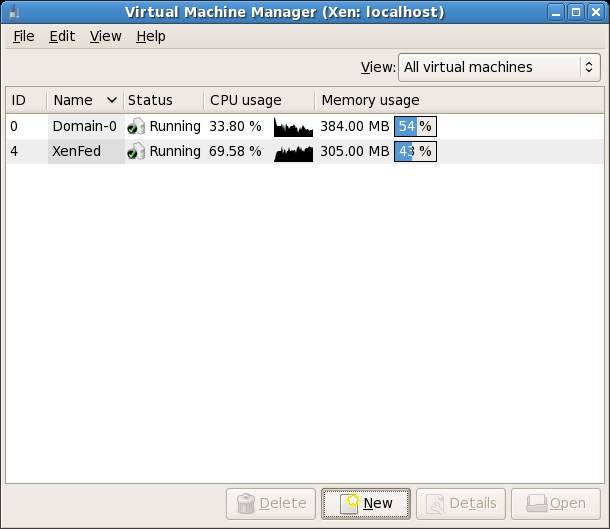Viewport: 610px width, 529px height.
Task: Sort by Name column header
Action: click(x=84, y=100)
